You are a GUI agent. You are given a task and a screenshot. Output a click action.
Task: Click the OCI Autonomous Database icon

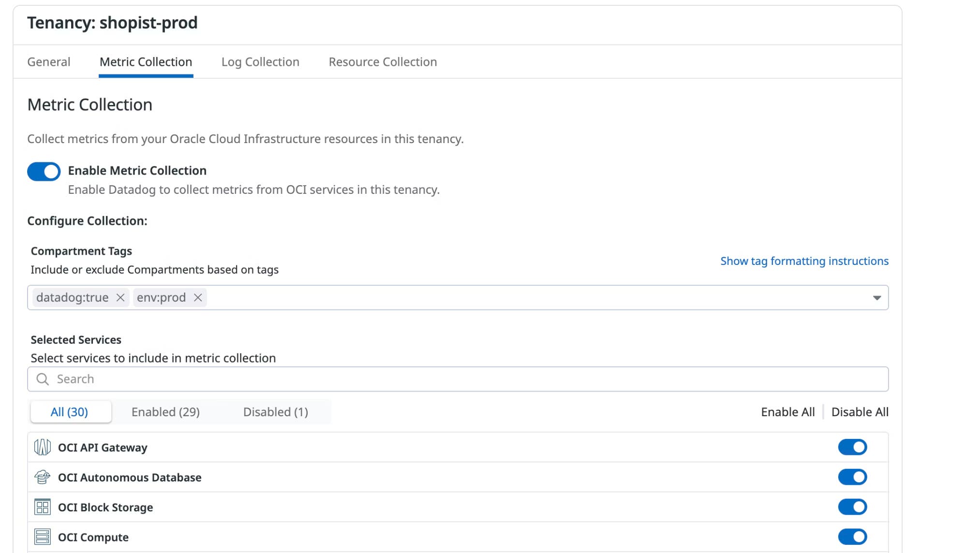tap(43, 477)
